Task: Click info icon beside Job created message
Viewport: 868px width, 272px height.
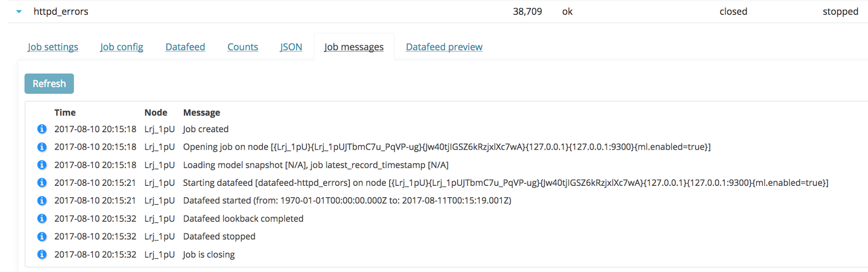Action: click(42, 129)
